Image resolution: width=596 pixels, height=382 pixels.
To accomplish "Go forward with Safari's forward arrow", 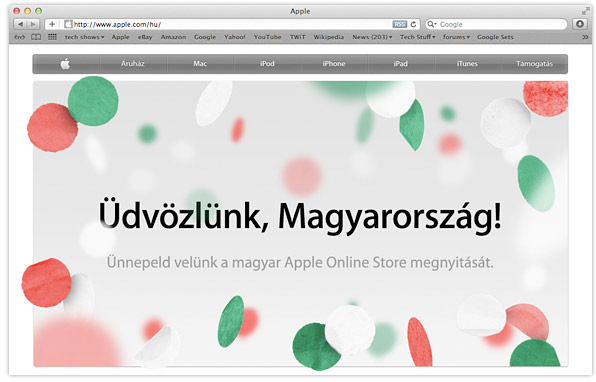I will [x=33, y=24].
